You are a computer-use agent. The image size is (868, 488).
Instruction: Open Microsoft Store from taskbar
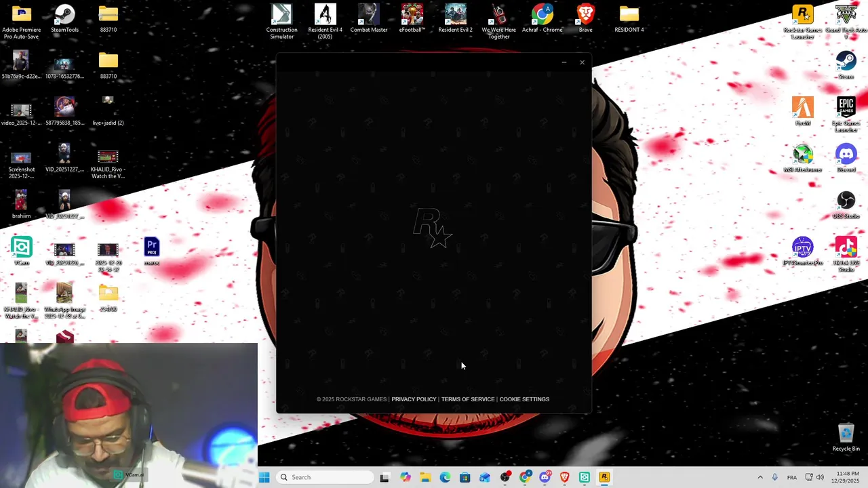(x=465, y=477)
